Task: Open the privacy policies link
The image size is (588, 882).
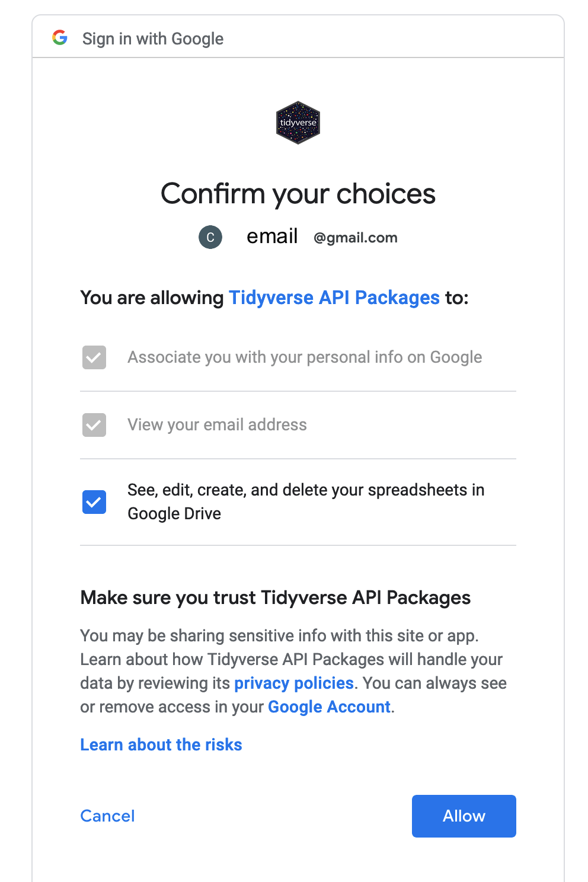Action: pos(294,683)
